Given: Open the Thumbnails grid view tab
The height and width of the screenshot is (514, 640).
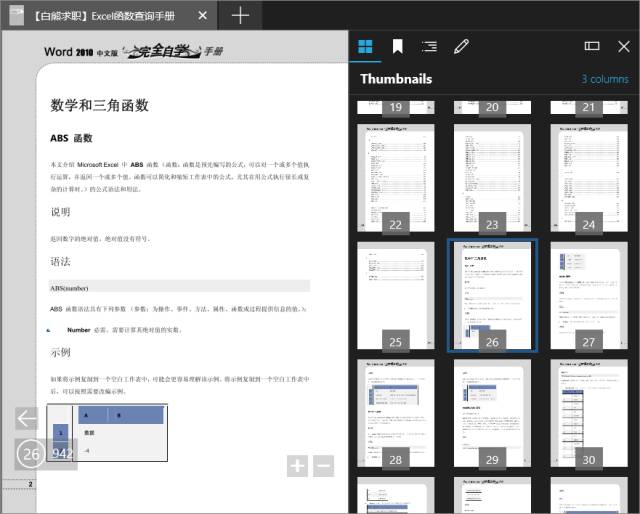Looking at the screenshot, I should click(365, 47).
